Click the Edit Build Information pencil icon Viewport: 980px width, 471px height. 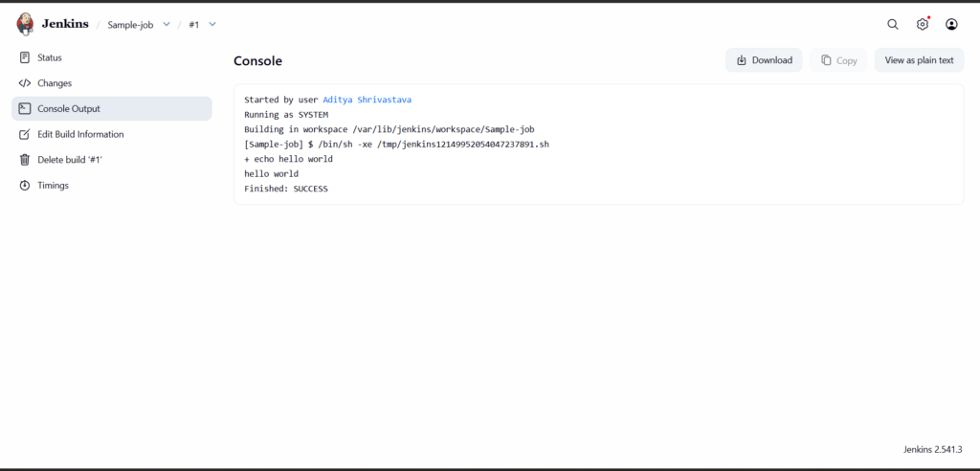click(x=25, y=134)
